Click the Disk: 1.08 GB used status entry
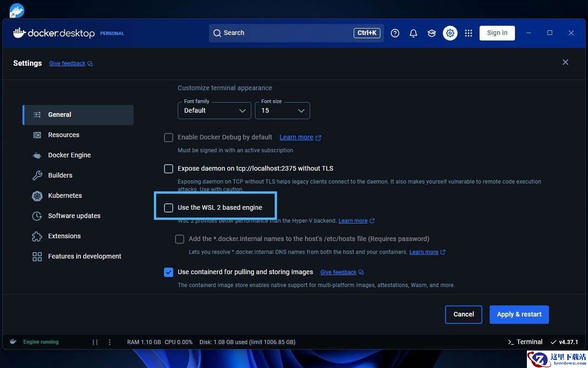 [x=248, y=342]
